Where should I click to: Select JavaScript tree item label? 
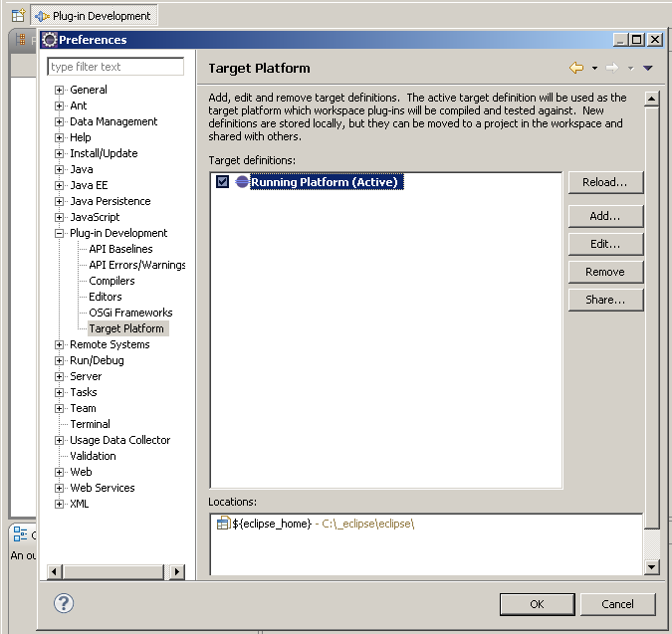point(95,217)
